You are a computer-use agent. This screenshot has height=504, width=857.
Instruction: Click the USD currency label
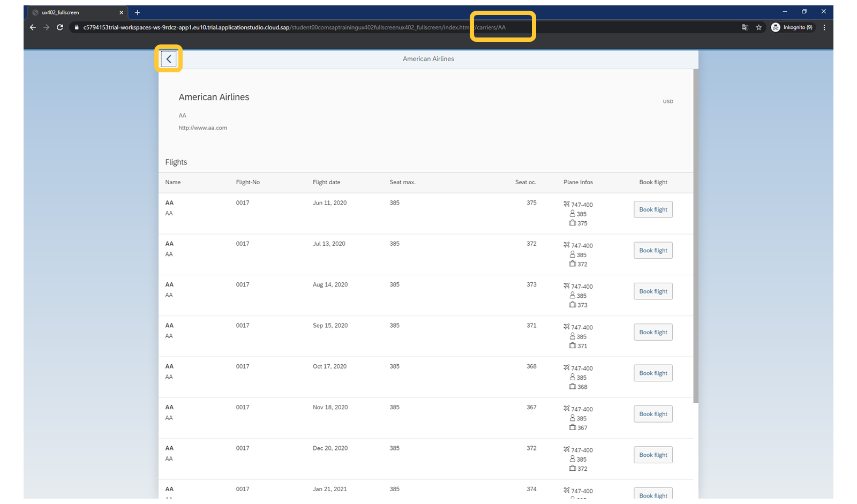(668, 101)
